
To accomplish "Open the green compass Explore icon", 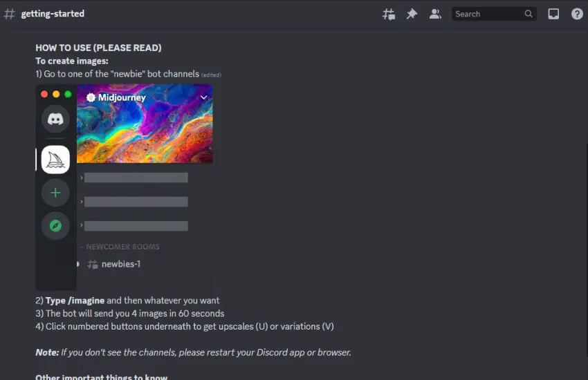I will (x=55, y=226).
